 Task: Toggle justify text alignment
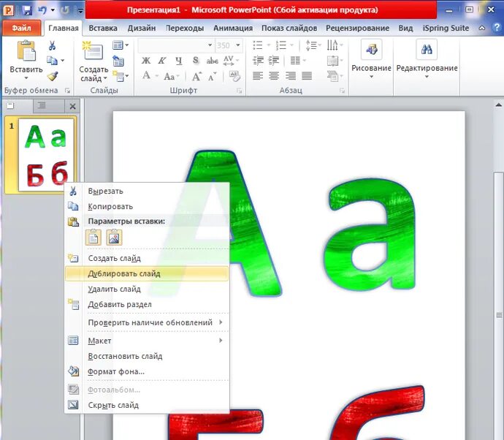[307, 76]
